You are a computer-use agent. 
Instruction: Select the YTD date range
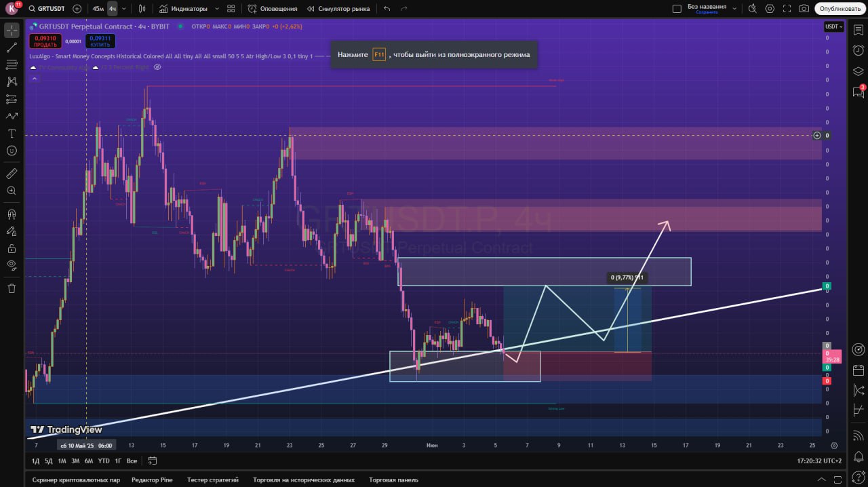click(104, 461)
